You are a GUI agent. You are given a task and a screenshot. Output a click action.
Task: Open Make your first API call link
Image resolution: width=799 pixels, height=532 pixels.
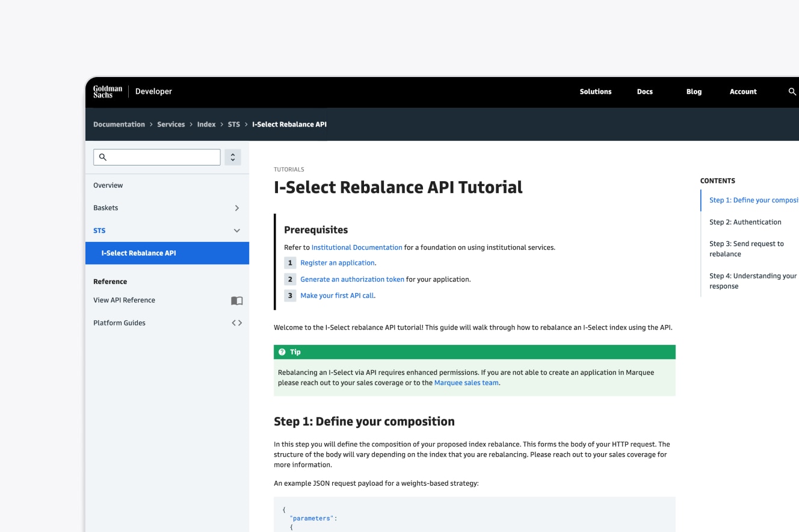click(337, 295)
